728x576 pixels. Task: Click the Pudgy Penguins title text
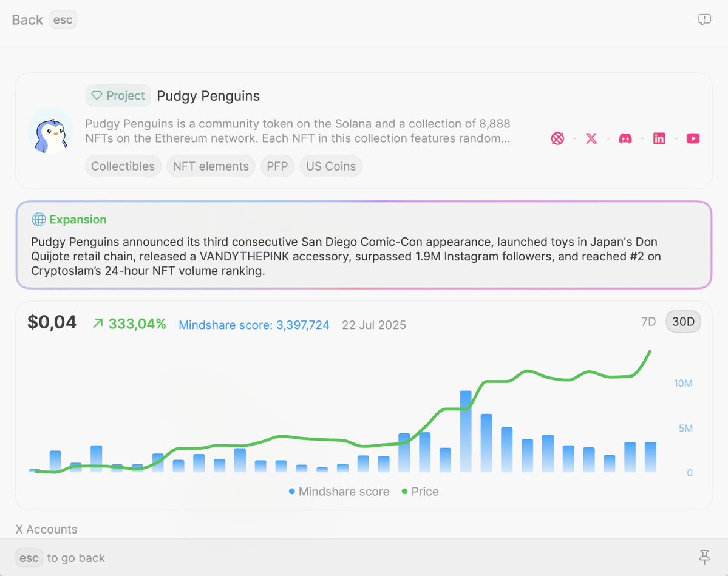pos(208,96)
